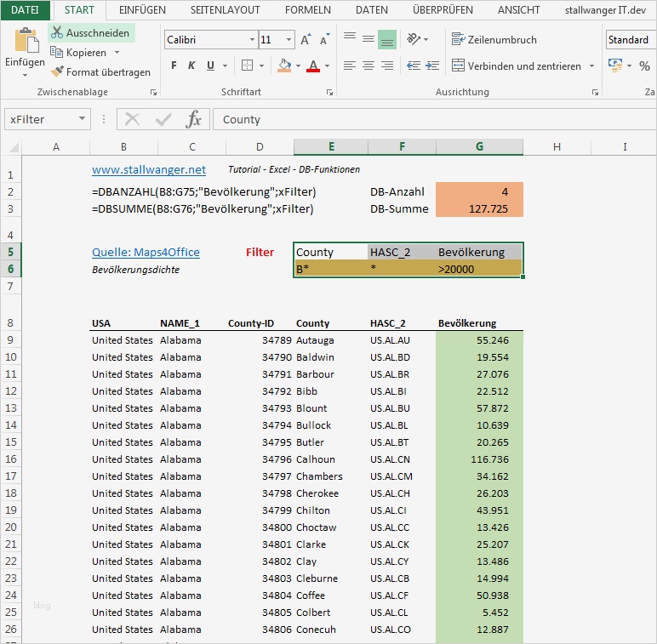Center text horizontally
This screenshot has width=657, height=644.
(x=368, y=66)
